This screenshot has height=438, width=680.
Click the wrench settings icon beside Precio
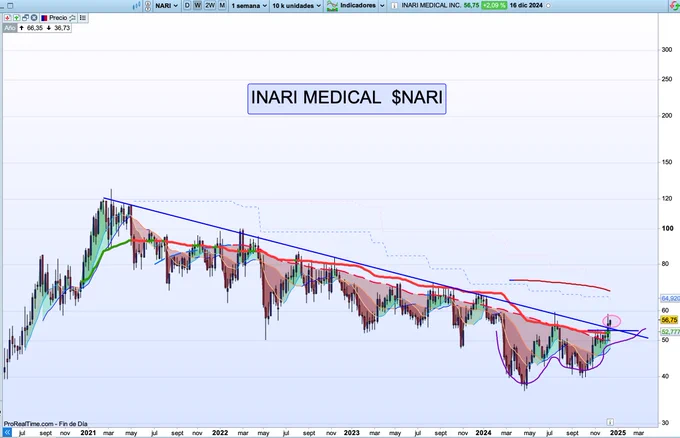(72, 18)
